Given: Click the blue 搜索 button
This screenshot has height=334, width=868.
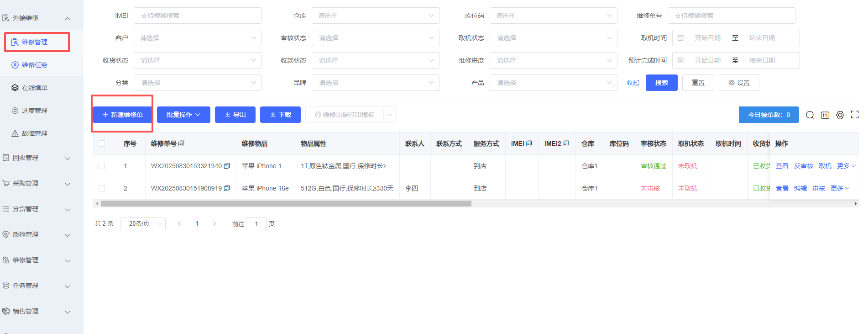Looking at the screenshot, I should tap(661, 83).
